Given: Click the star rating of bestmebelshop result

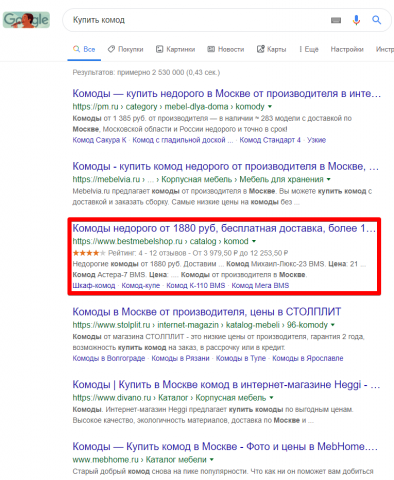Looking at the screenshot, I should (x=89, y=253).
